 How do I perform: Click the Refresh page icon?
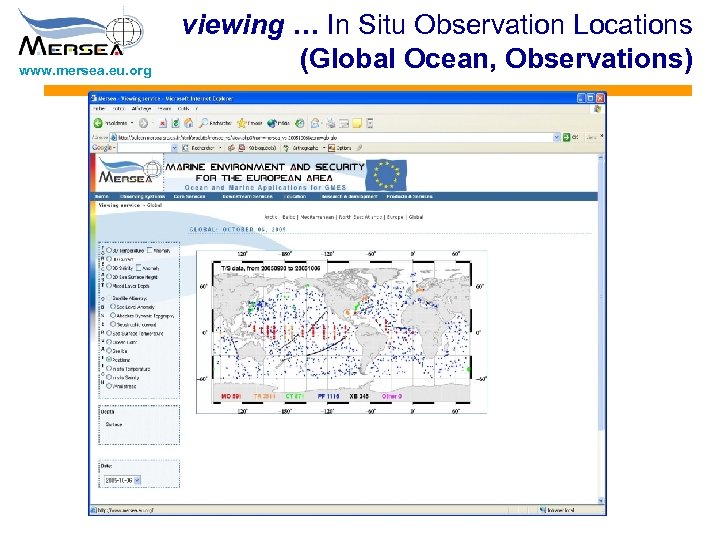click(175, 123)
